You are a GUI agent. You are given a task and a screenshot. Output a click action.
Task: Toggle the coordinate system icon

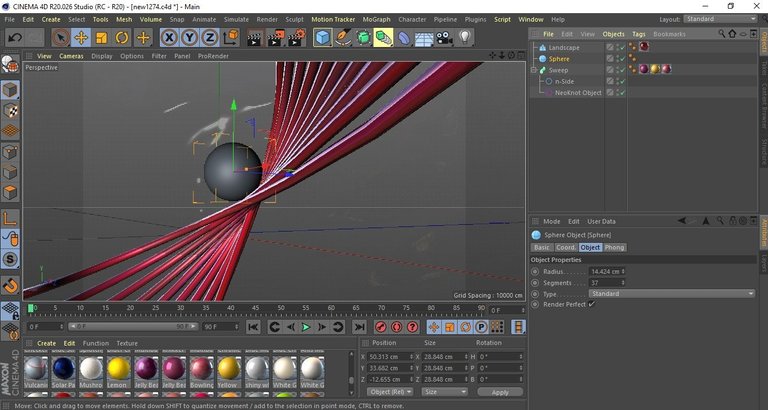pyautogui.click(x=231, y=38)
